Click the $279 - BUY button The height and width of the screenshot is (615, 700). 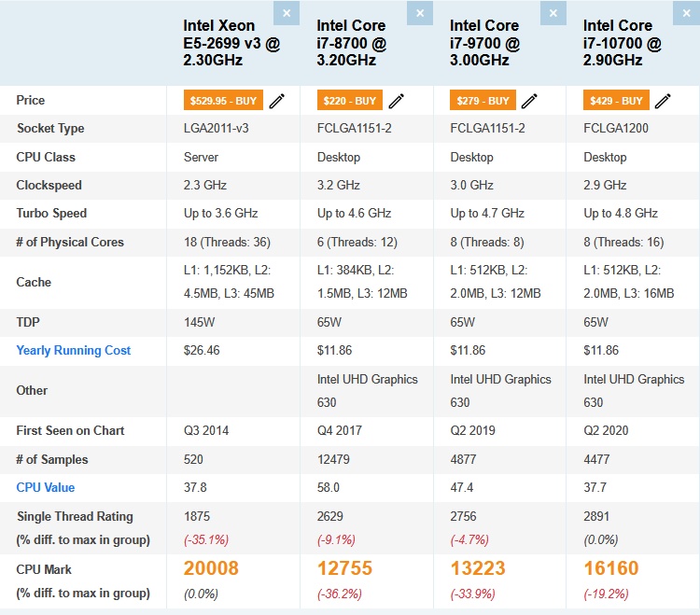483,101
